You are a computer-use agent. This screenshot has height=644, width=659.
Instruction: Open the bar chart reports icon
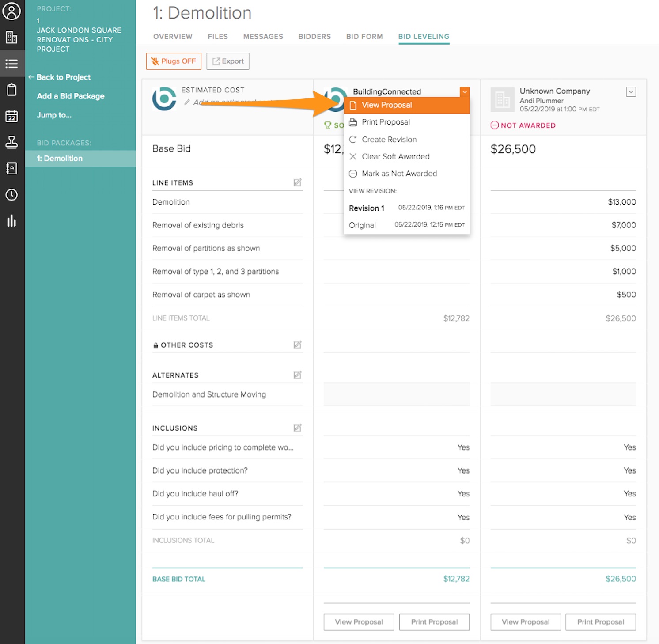click(x=11, y=221)
